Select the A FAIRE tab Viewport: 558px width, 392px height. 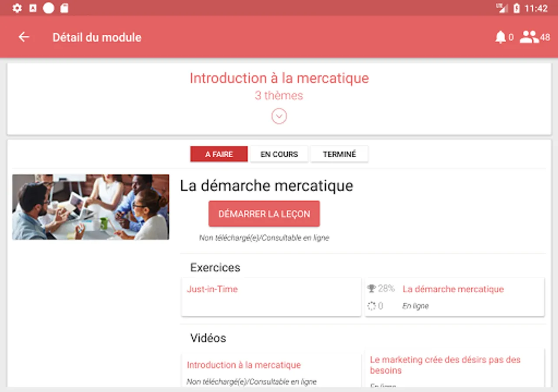219,154
